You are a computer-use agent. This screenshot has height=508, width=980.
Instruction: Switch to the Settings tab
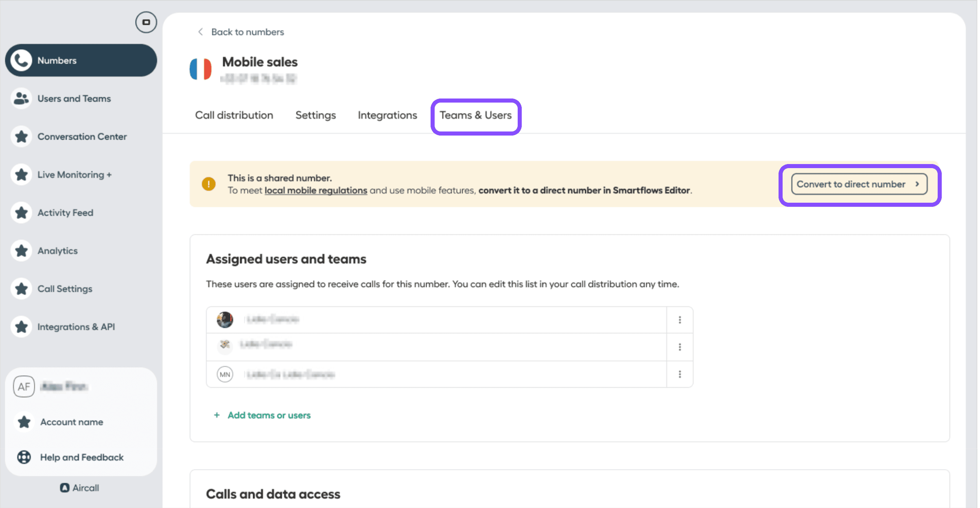pos(315,115)
